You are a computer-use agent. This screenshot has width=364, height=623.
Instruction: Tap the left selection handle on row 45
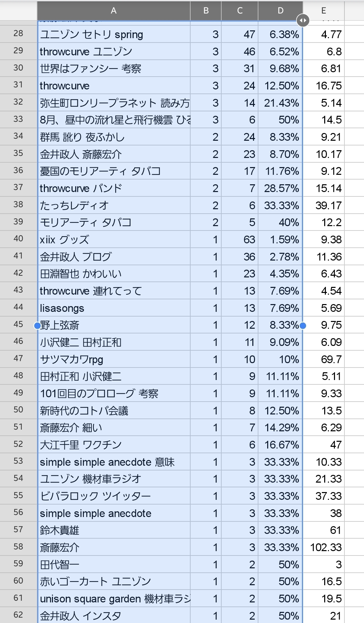[x=37, y=325]
